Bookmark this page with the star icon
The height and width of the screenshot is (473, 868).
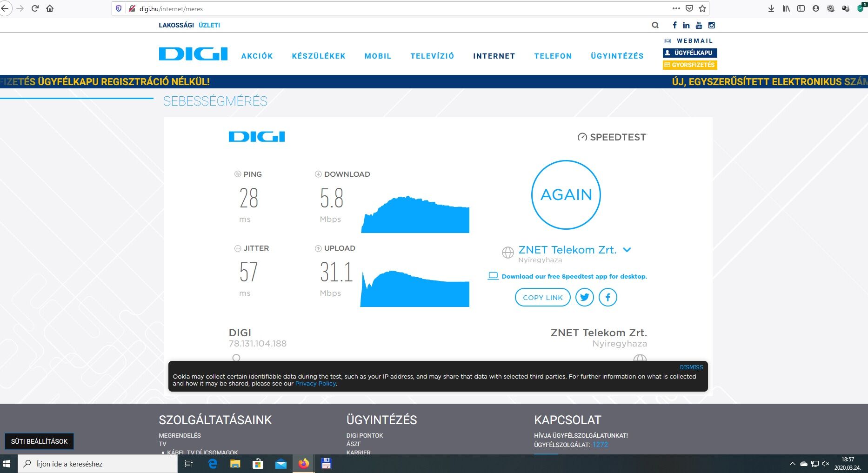(x=702, y=8)
